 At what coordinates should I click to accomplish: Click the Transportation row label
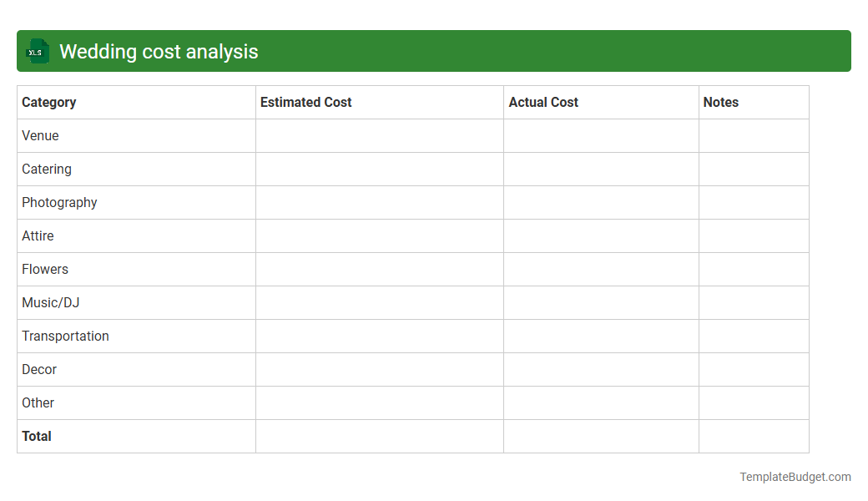(x=65, y=336)
